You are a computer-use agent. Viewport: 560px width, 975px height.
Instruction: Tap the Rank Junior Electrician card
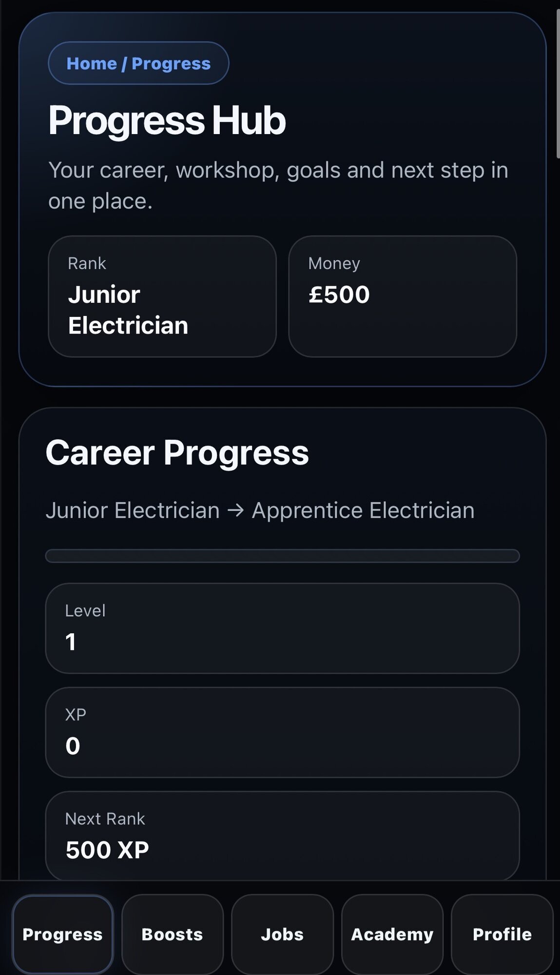(x=162, y=296)
